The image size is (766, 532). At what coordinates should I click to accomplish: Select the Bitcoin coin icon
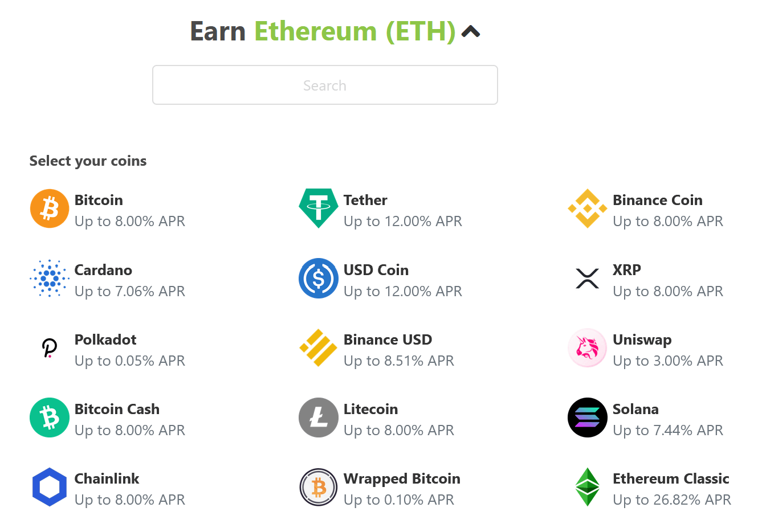coord(50,208)
